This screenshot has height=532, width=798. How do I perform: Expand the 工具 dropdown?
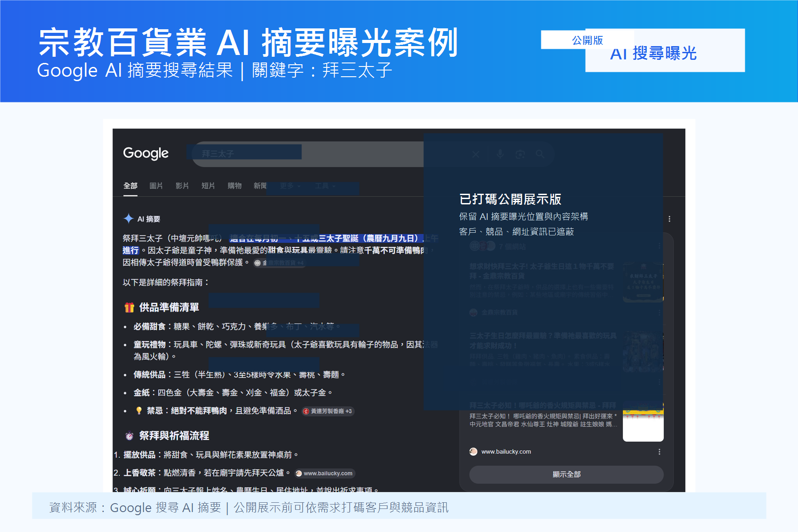(325, 186)
